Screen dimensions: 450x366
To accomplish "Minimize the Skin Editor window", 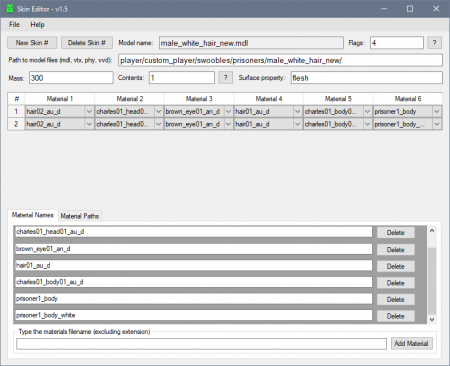I will [x=384, y=9].
